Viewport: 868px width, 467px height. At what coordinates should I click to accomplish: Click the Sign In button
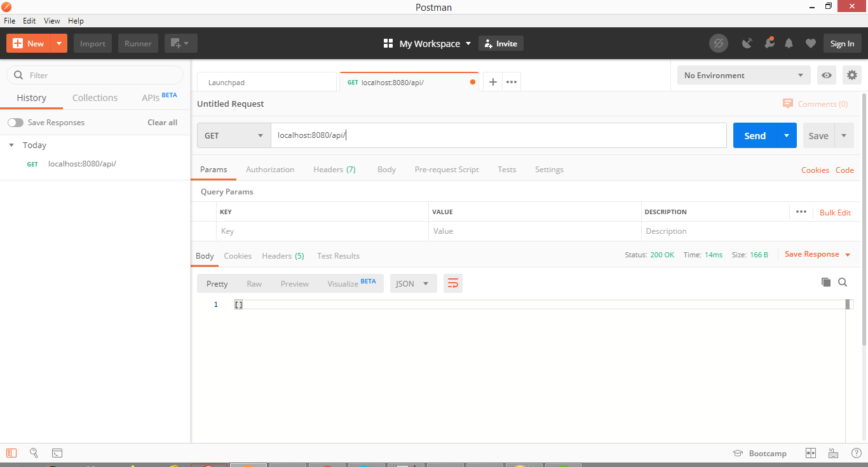pyautogui.click(x=843, y=43)
